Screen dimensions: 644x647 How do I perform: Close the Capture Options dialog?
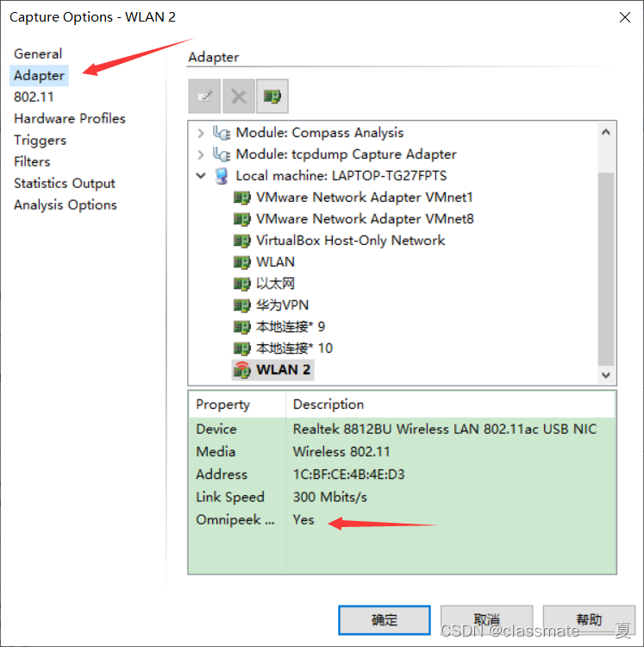[625, 17]
